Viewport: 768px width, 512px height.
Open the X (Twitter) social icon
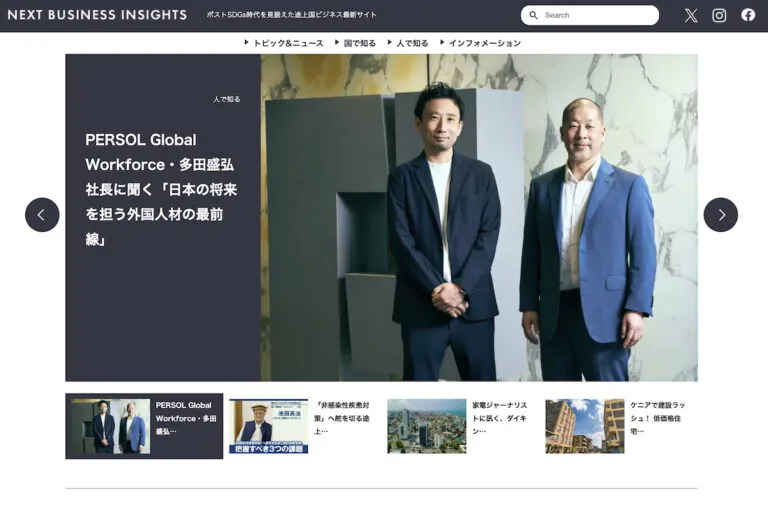pos(691,15)
